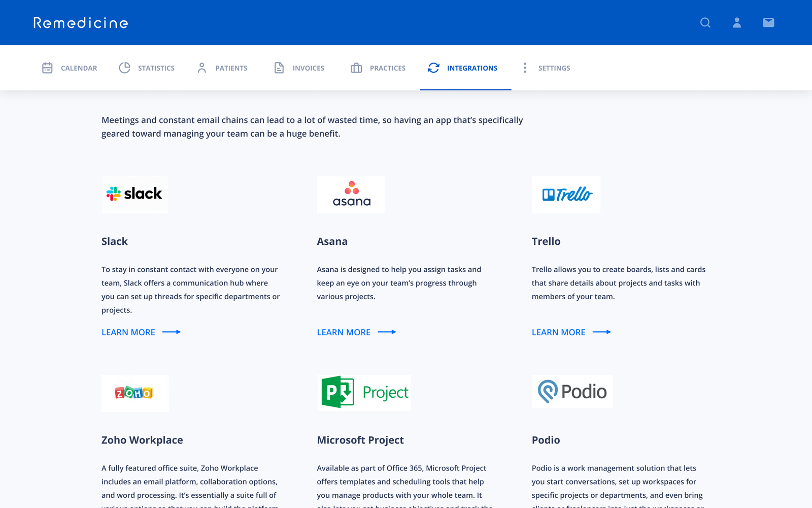Click the practices briefcase icon
The width and height of the screenshot is (812, 508).
pos(356,68)
